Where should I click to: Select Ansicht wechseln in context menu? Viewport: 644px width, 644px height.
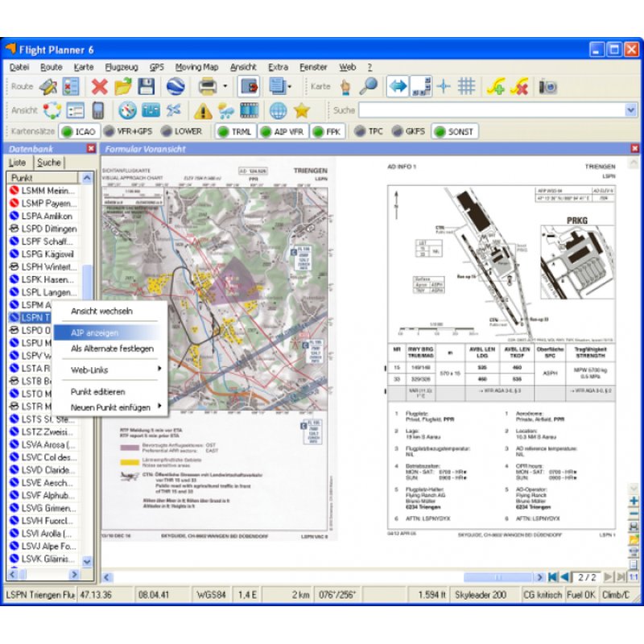coord(101,311)
